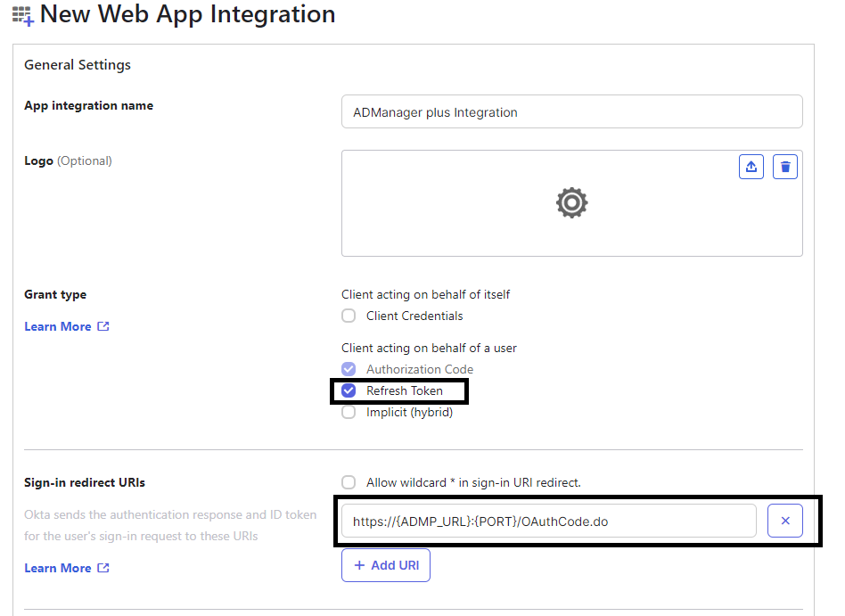Click the plus icon in Add URI
The width and height of the screenshot is (845, 616).
point(359,565)
